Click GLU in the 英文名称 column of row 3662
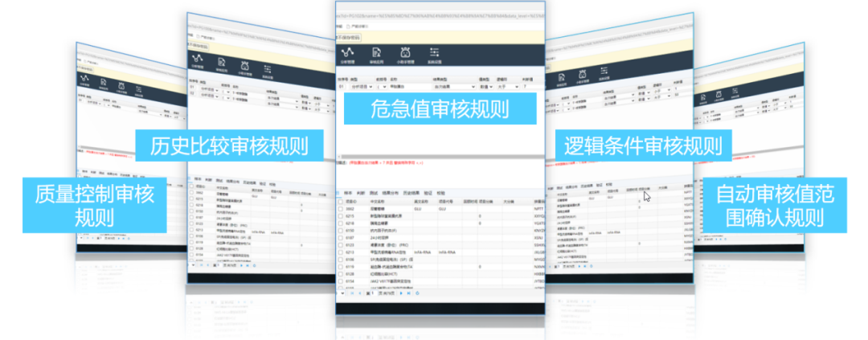The width and height of the screenshot is (868, 340). point(419,209)
